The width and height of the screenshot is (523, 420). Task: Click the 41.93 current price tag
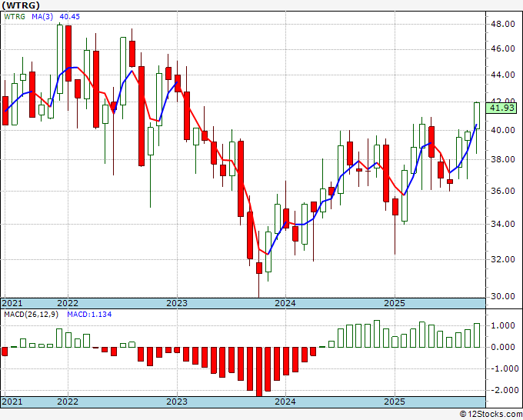[x=501, y=108]
